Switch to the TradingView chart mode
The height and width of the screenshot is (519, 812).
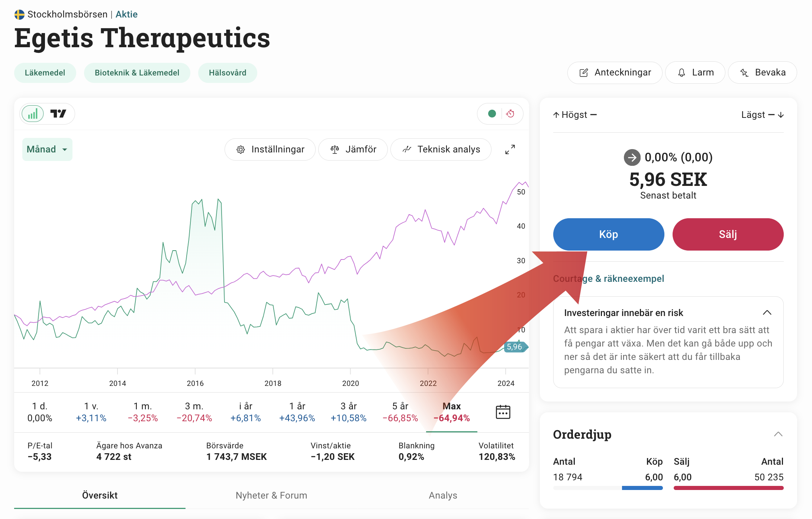coord(58,114)
